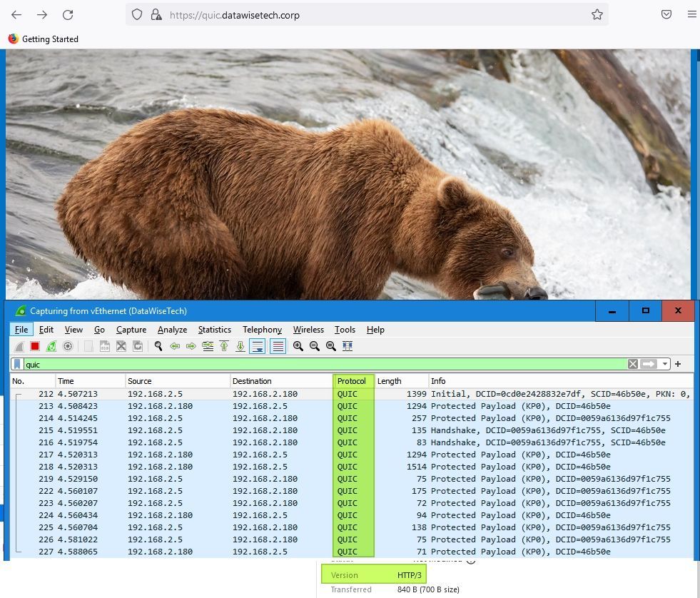Select packet 215 Handshake row
This screenshot has height=598, width=700.
pos(352,430)
